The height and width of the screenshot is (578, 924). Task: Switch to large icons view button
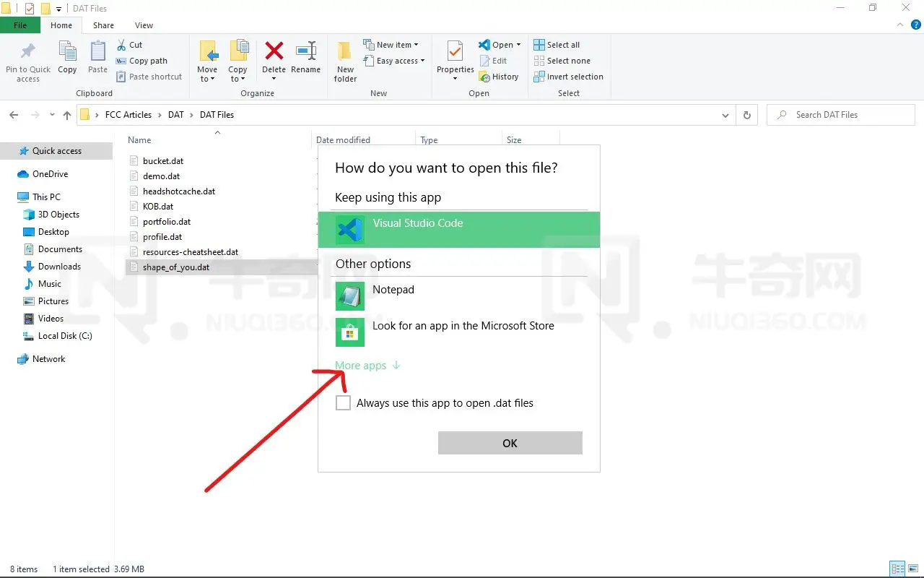coord(912,569)
